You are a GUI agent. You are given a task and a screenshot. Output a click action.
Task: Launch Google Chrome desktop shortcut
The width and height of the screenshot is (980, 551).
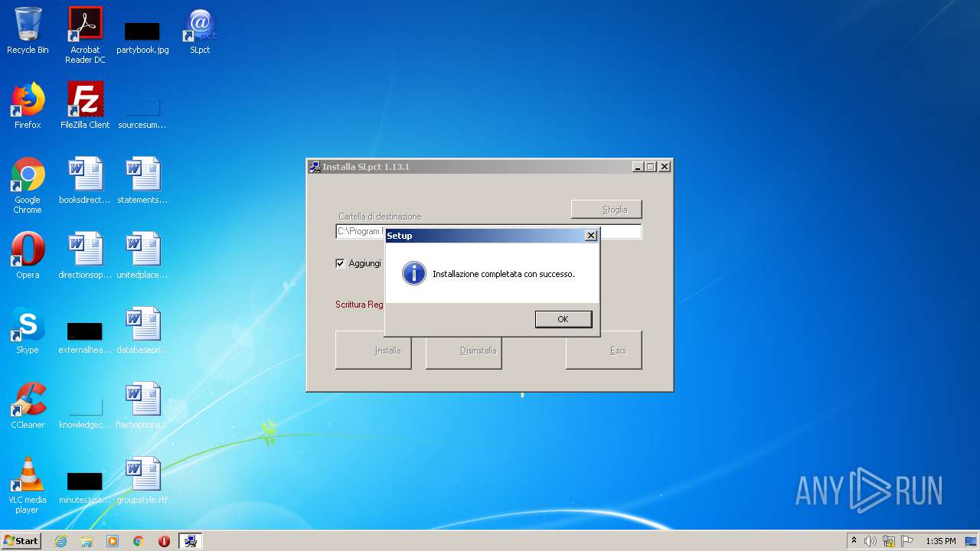click(28, 185)
